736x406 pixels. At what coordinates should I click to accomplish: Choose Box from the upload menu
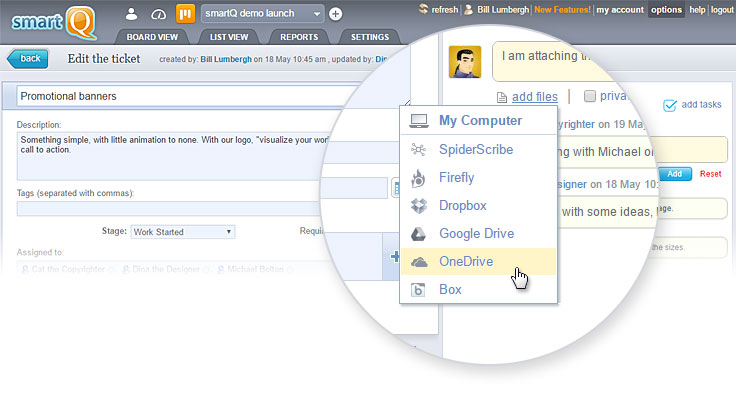coord(479,290)
